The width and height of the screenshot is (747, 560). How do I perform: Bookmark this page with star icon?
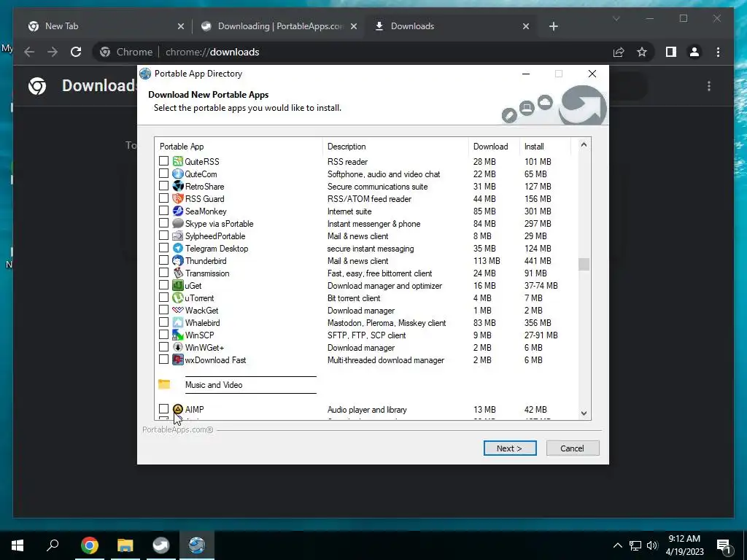(642, 52)
